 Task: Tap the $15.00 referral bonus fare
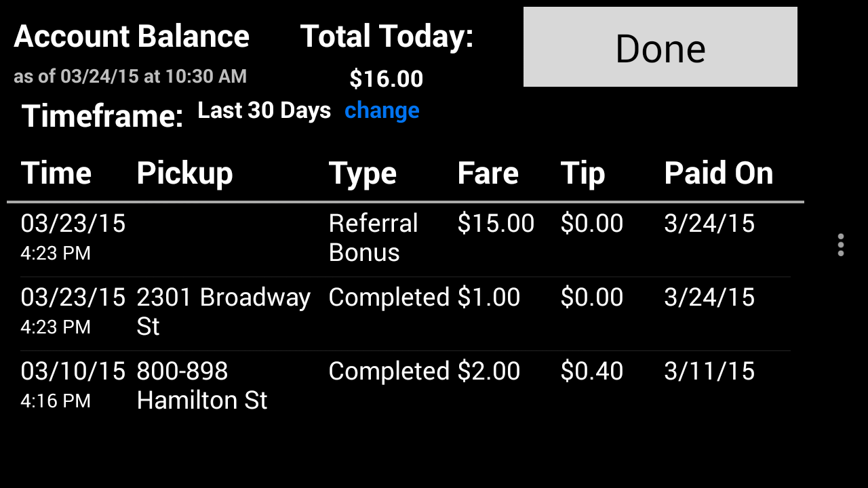496,224
